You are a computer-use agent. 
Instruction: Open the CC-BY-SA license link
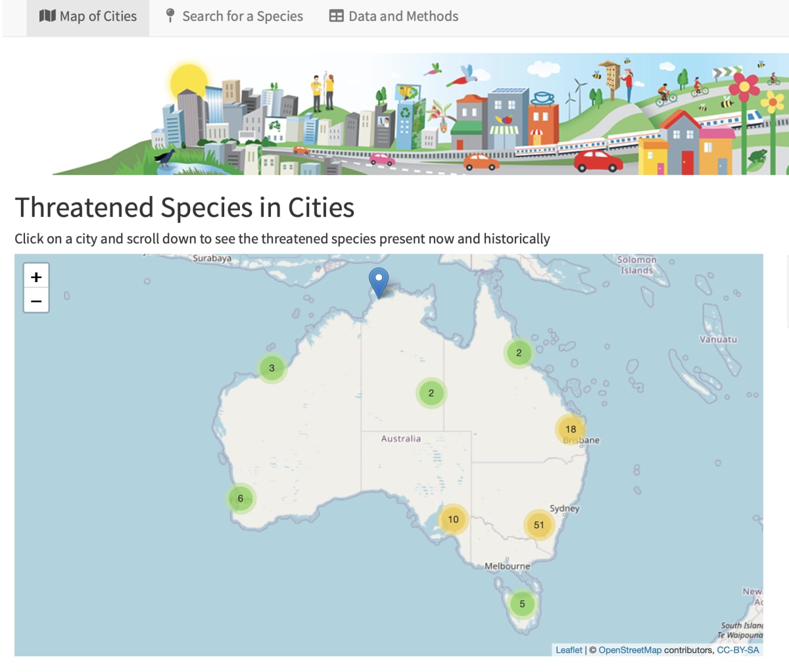coord(737,650)
